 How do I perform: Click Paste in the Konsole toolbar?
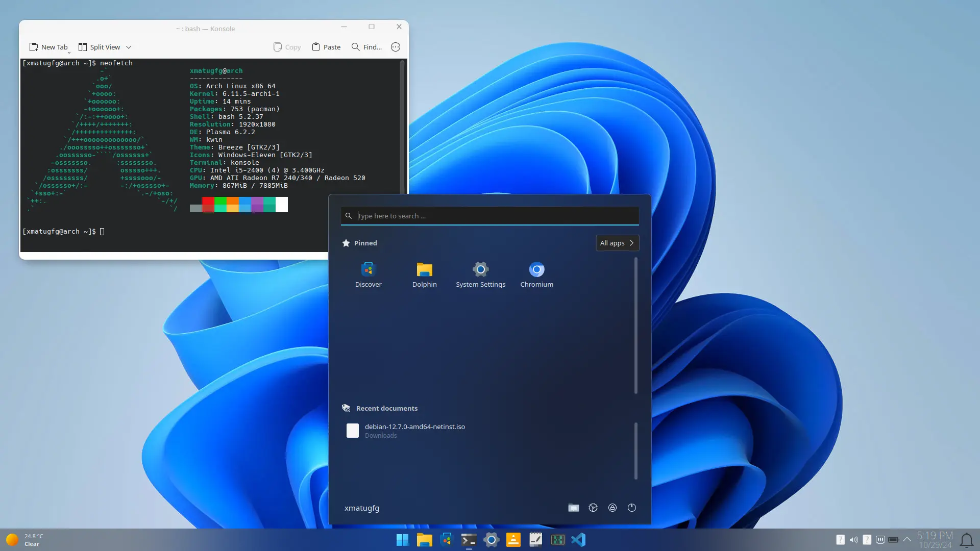coord(326,47)
